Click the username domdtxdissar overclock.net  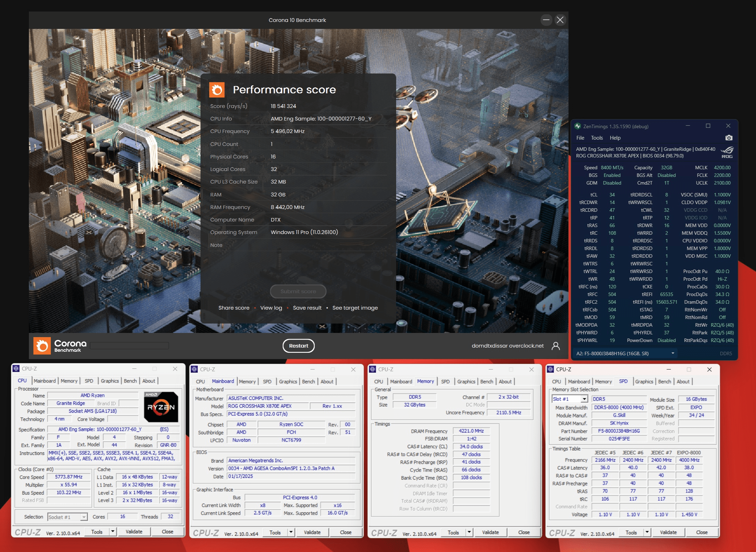[507, 346]
